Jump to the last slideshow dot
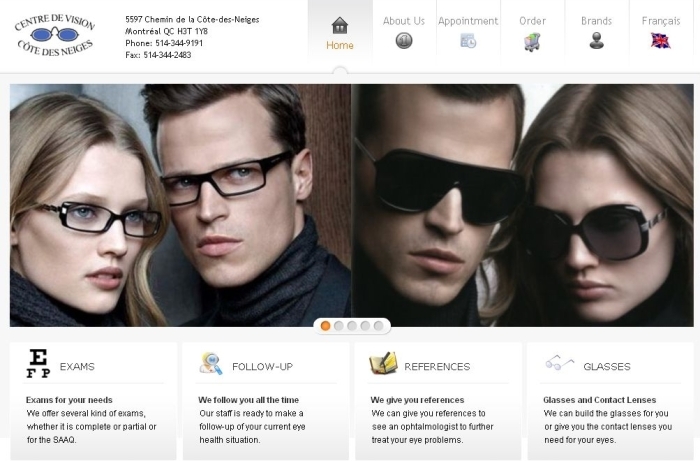Image resolution: width=700 pixels, height=461 pixels. [x=378, y=326]
